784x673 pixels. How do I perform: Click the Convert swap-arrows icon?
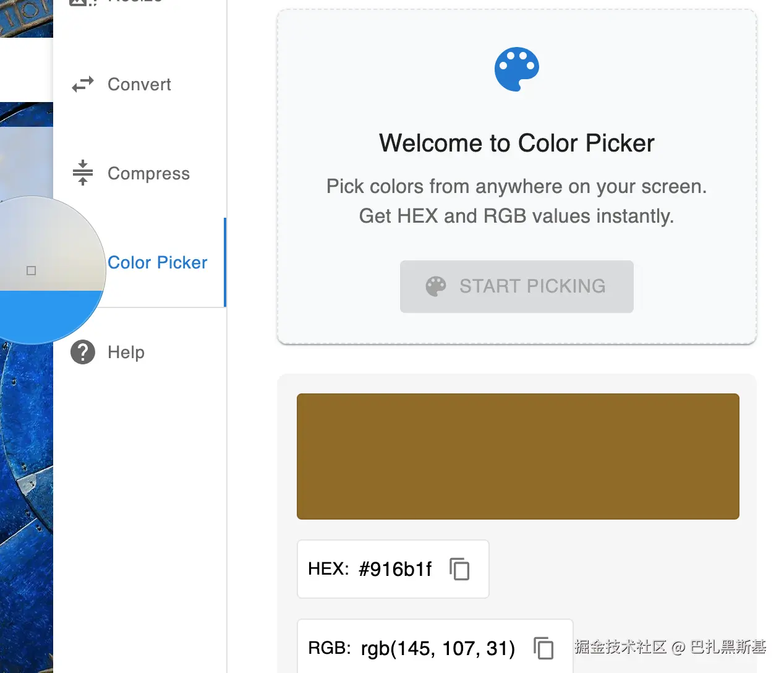pyautogui.click(x=83, y=84)
